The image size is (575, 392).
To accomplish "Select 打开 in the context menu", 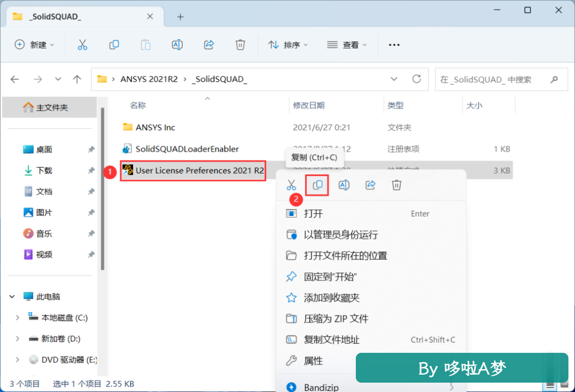I will pos(371,214).
